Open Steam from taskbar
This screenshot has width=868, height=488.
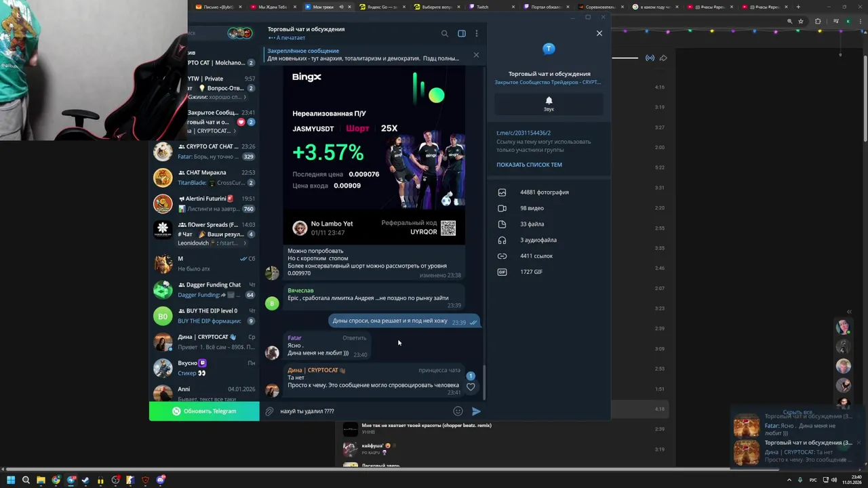[x=85, y=481]
